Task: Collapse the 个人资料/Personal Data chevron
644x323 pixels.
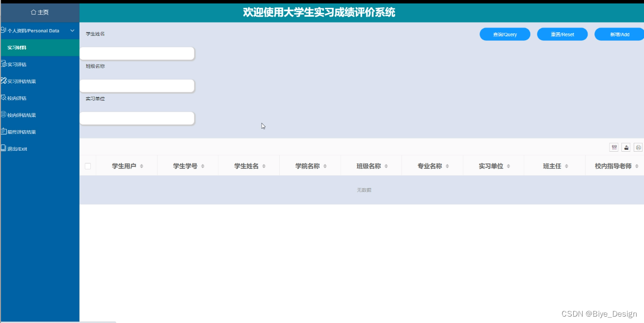Action: coord(73,30)
